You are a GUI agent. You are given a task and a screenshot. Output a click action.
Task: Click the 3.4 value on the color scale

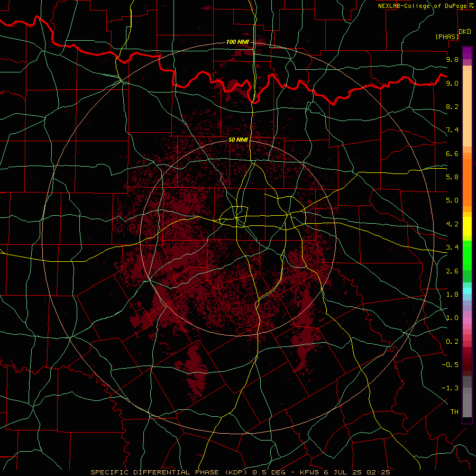click(452, 248)
